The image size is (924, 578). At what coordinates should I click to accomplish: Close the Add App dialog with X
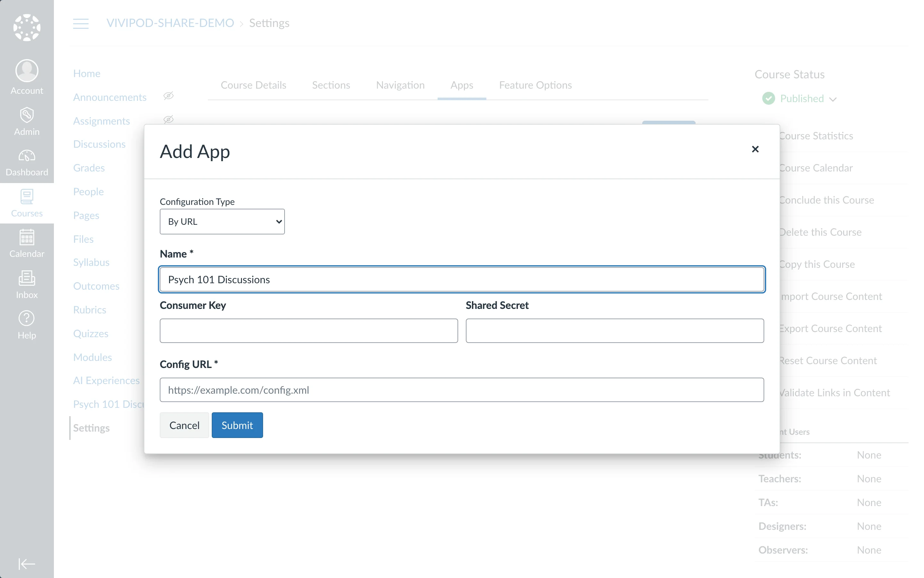point(755,149)
